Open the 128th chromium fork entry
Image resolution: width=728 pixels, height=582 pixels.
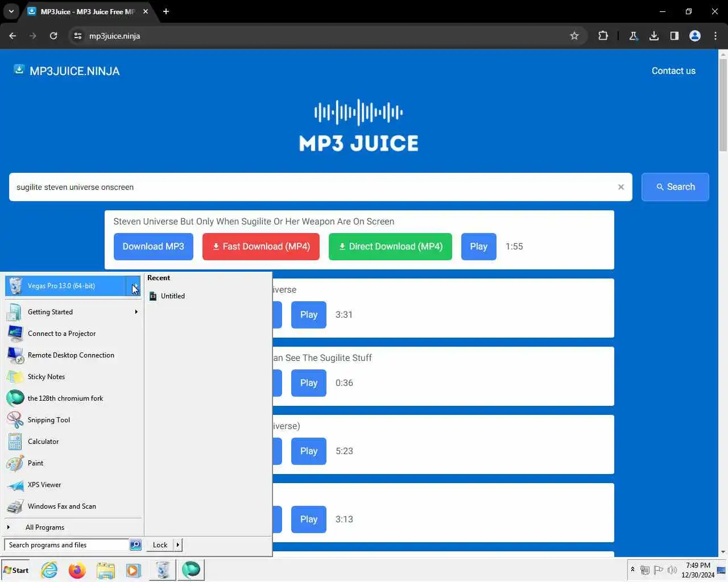point(73,398)
